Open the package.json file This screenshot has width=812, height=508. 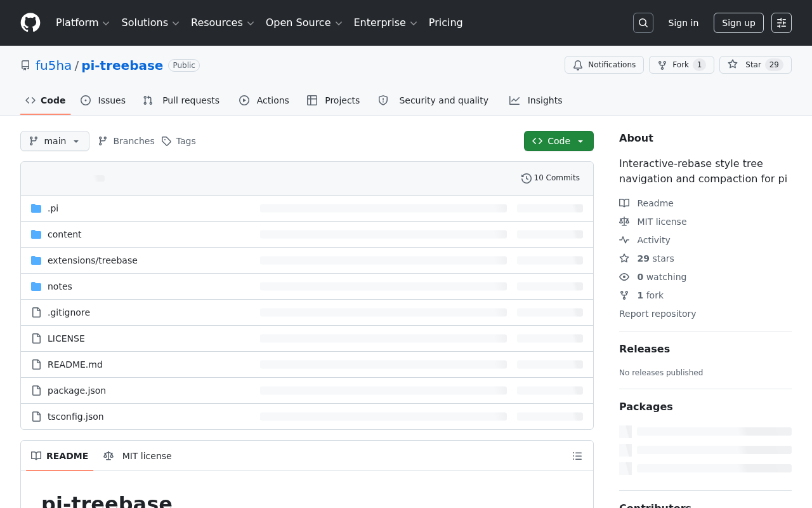pyautogui.click(x=77, y=391)
